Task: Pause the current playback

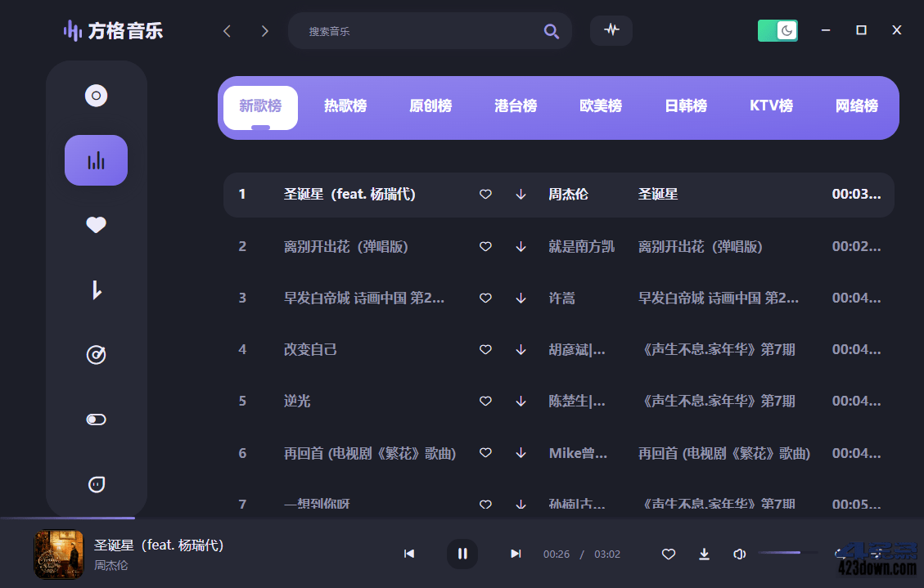Action: [x=462, y=554]
